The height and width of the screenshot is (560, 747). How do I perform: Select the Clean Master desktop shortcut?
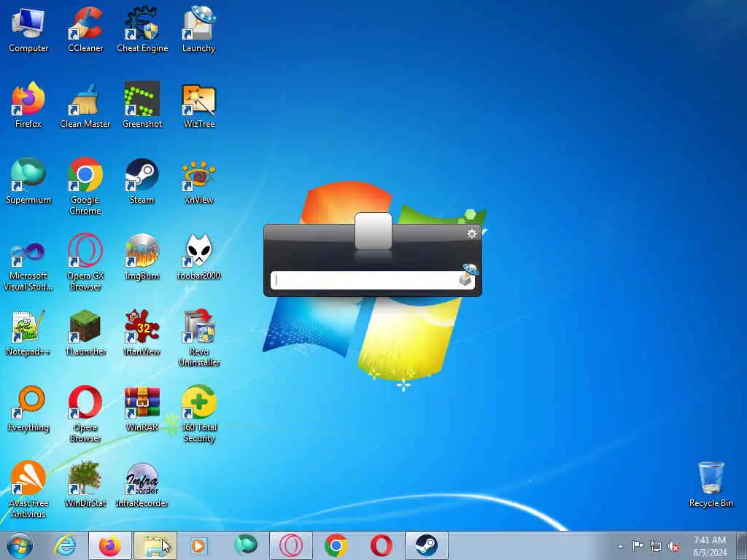[x=85, y=105]
